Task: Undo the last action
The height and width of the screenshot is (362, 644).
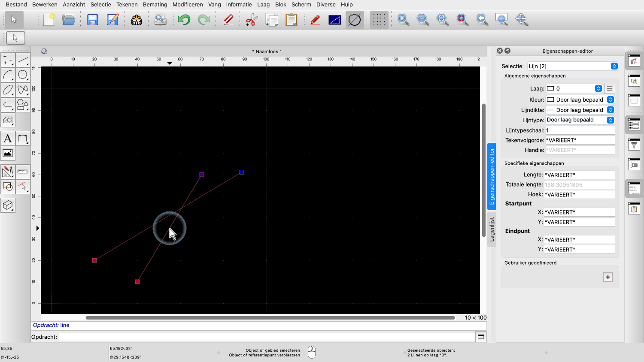Action: [x=184, y=20]
